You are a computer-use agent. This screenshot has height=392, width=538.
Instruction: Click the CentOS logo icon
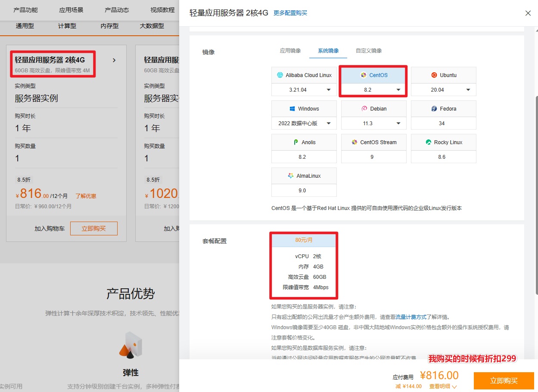coord(363,75)
